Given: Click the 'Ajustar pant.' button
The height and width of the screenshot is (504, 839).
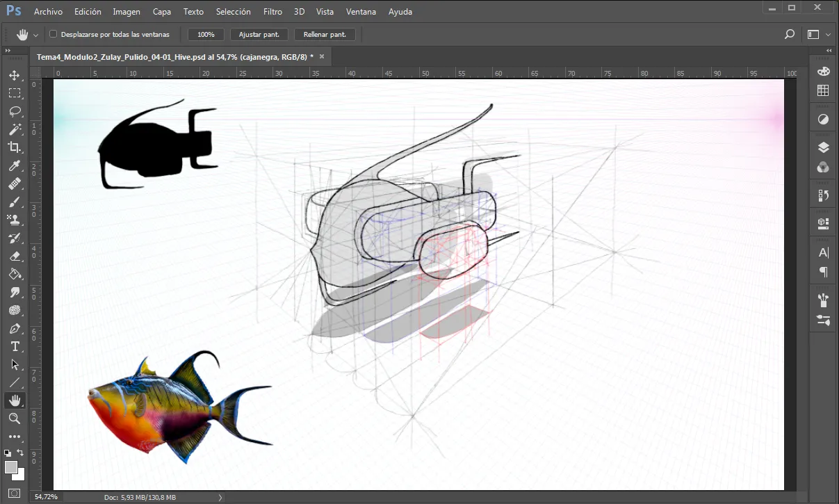Looking at the screenshot, I should (x=259, y=34).
